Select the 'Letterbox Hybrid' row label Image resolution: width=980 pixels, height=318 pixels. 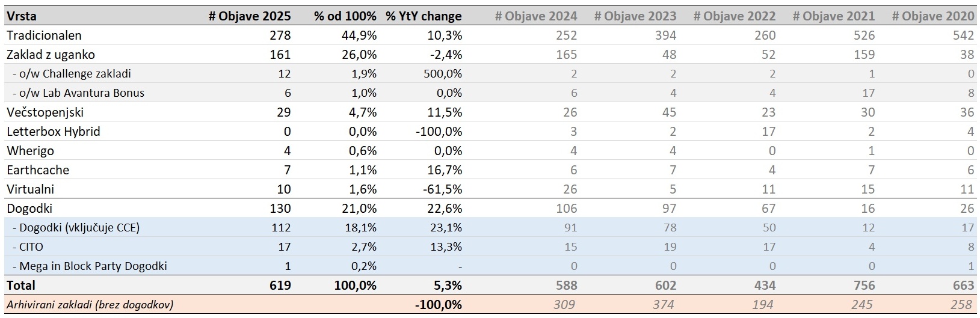click(x=54, y=132)
